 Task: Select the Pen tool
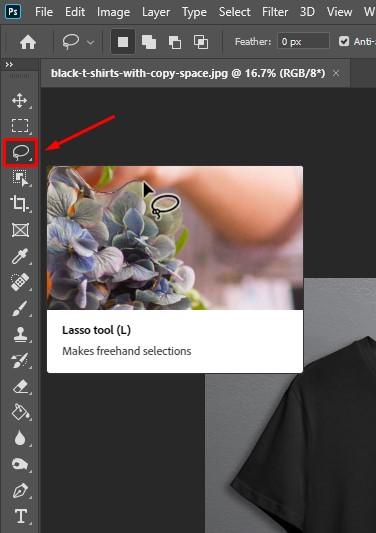[x=20, y=491]
